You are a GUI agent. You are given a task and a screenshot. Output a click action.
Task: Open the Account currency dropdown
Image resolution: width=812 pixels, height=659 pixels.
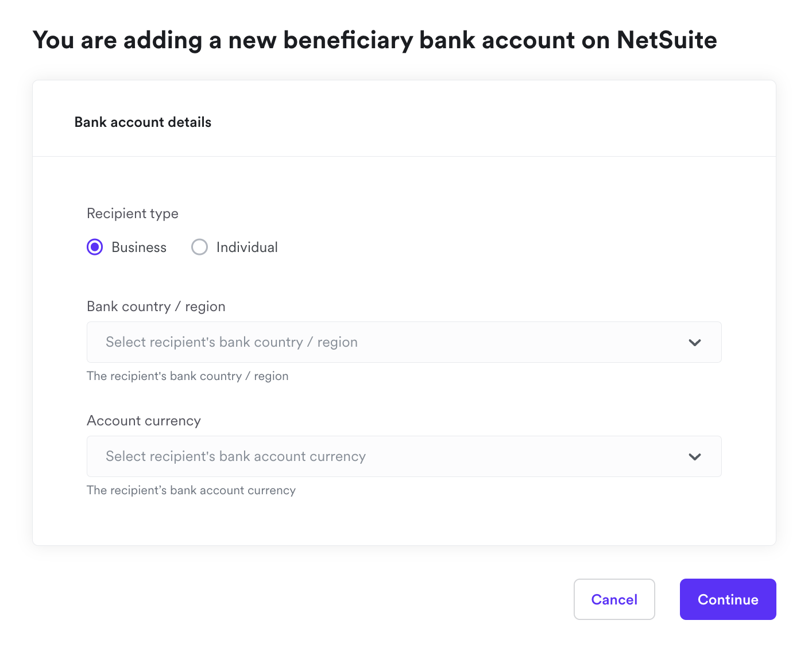tap(404, 456)
